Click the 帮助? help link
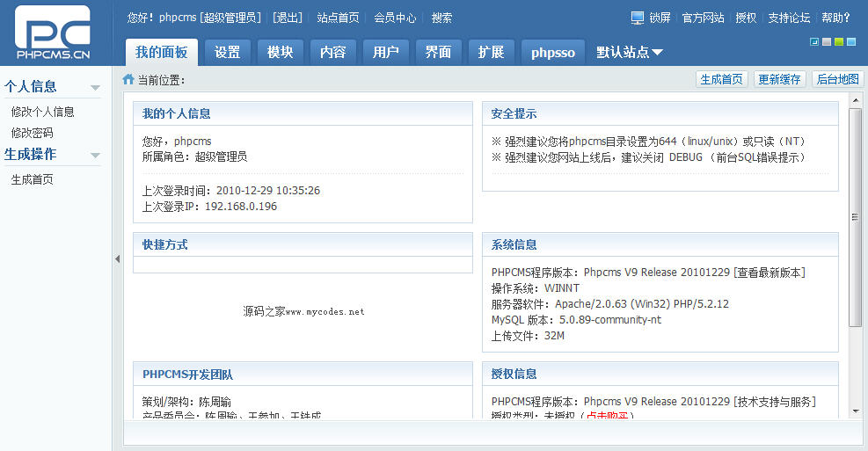The image size is (868, 451). 835,18
